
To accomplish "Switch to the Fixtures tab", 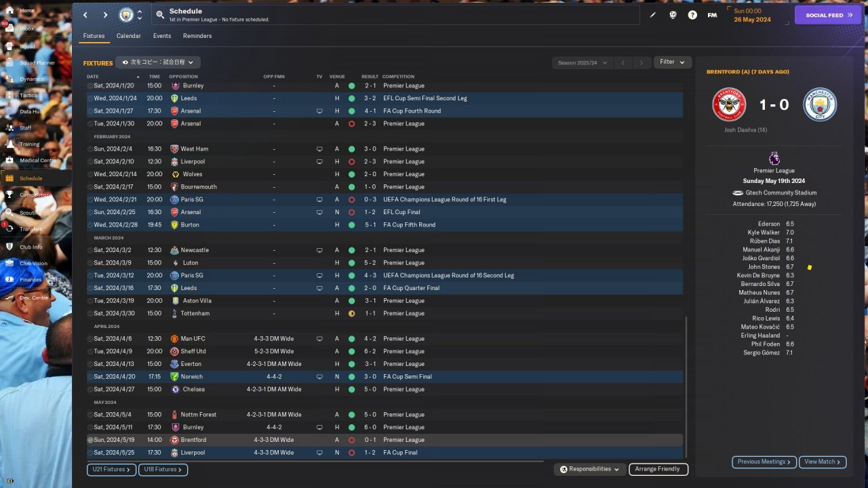I will 94,36.
